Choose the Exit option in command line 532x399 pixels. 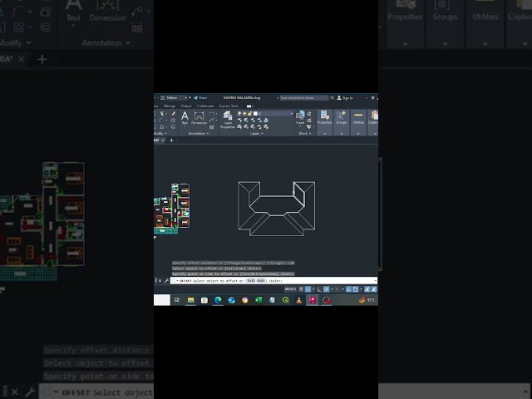[251, 281]
